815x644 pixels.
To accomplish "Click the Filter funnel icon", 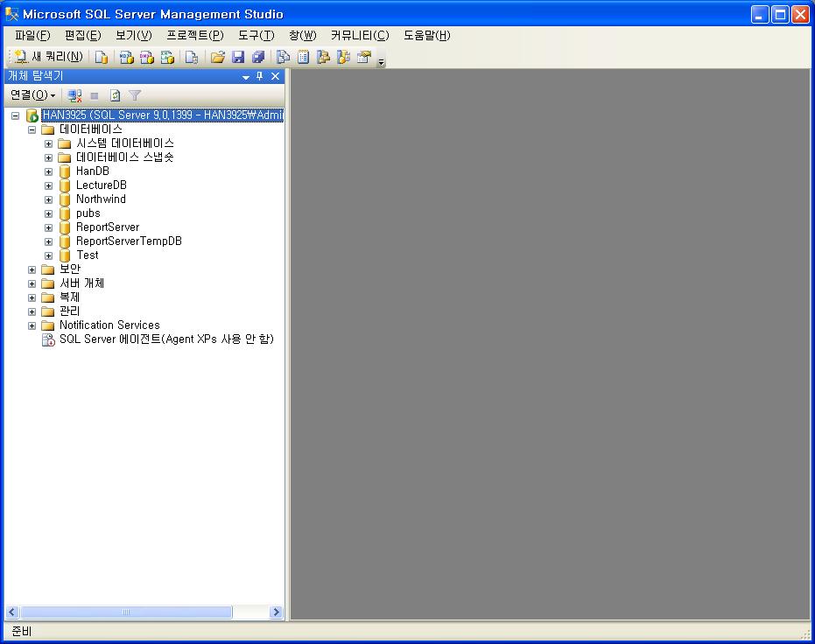I will 135,95.
